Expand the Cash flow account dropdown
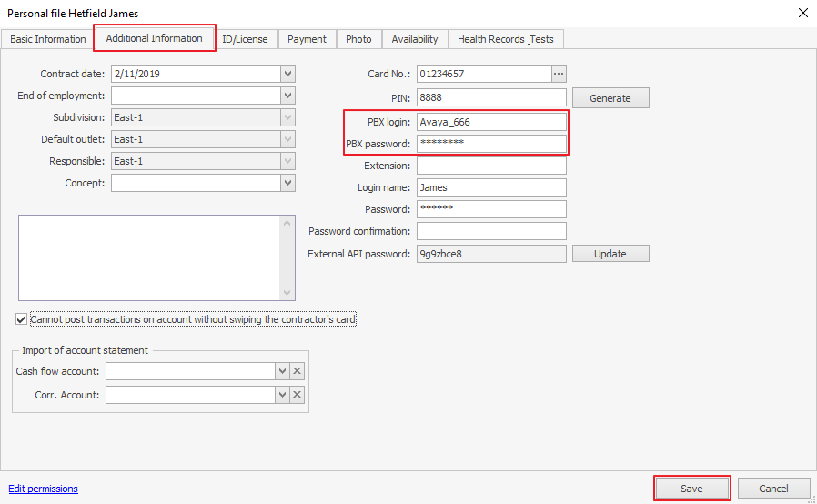The image size is (817, 504). [x=283, y=371]
